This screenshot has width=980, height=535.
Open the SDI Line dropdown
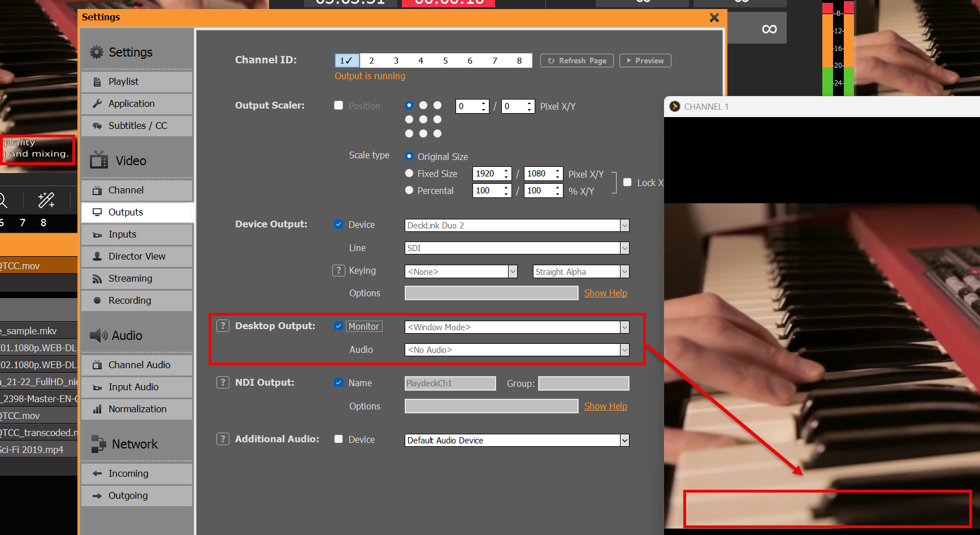[x=517, y=248]
